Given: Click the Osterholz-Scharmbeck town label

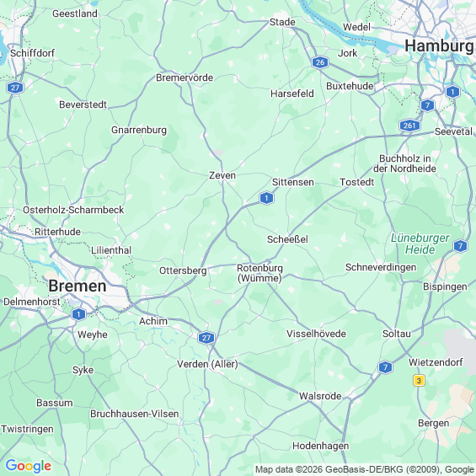Looking at the screenshot, I should click(73, 210).
